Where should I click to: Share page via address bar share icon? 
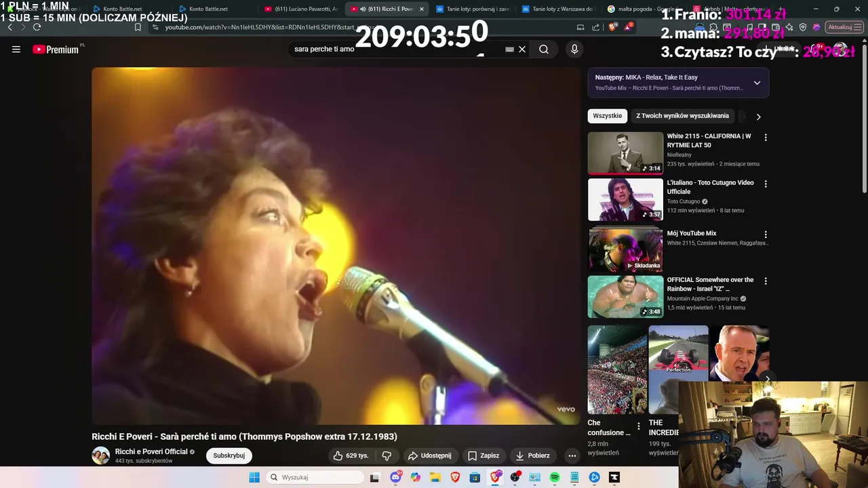pos(596,27)
